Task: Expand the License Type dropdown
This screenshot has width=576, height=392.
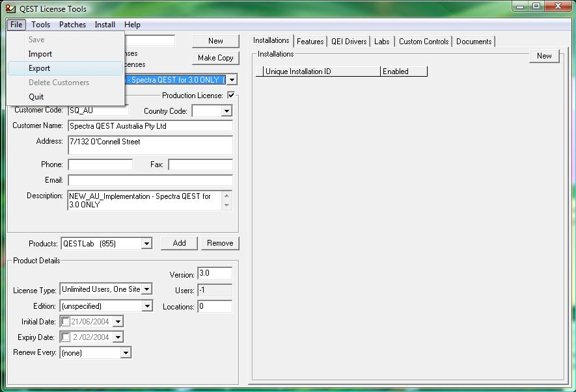Action: pyautogui.click(x=146, y=289)
